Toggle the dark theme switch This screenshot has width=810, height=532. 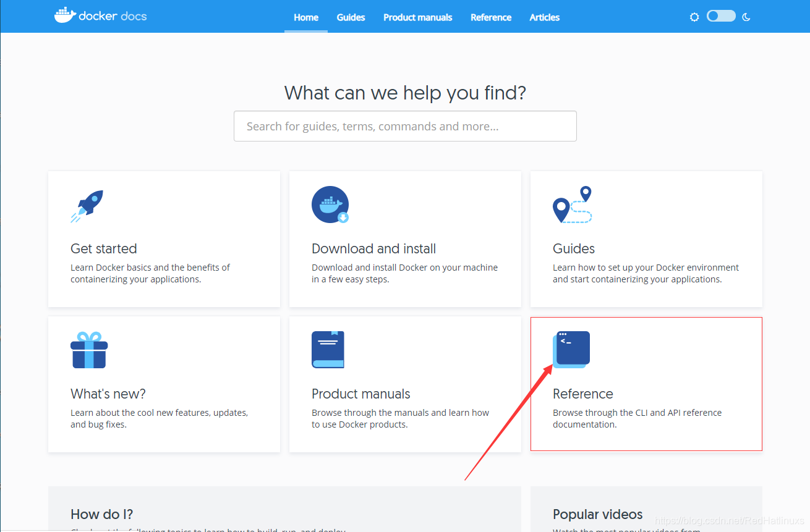tap(721, 16)
